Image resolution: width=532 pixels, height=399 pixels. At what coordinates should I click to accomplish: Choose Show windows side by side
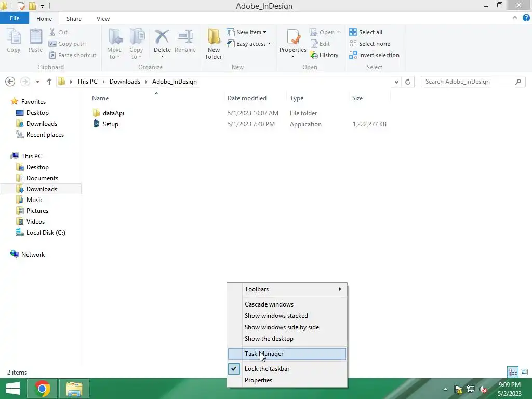[287, 327]
